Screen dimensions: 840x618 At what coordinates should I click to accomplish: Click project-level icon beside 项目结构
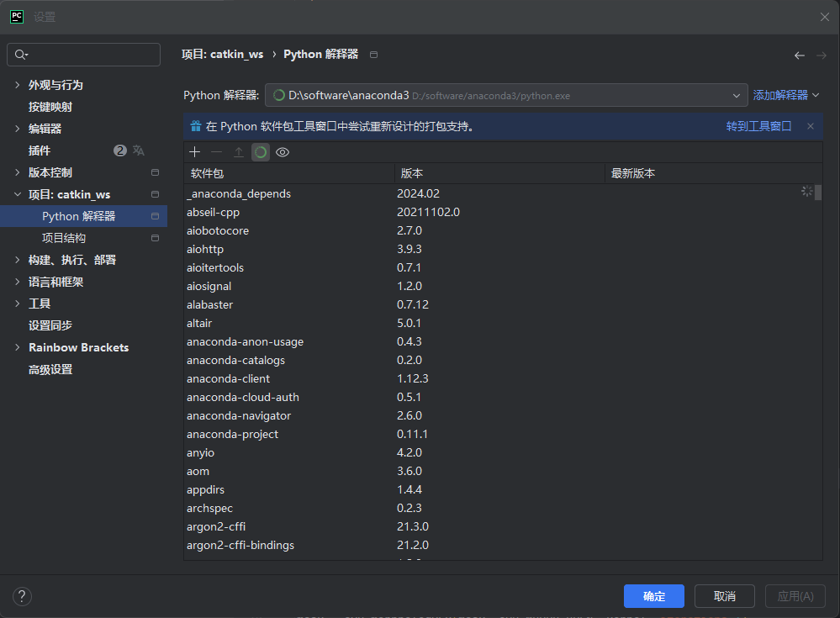(x=155, y=238)
